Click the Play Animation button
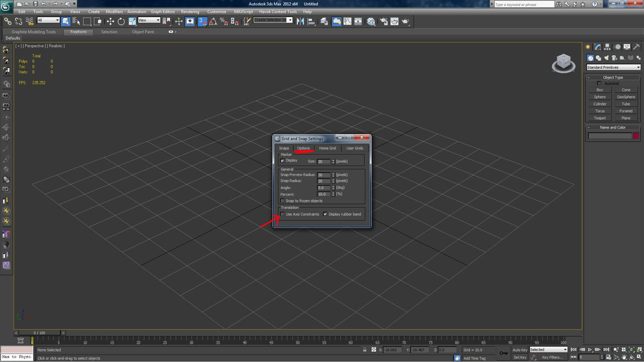The height and width of the screenshot is (362, 644). point(590,349)
